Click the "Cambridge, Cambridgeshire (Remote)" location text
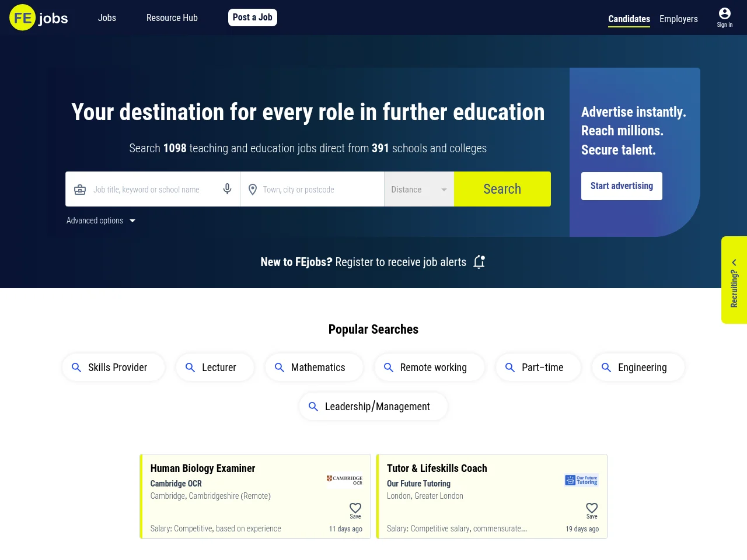This screenshot has width=747, height=560. coord(211,496)
